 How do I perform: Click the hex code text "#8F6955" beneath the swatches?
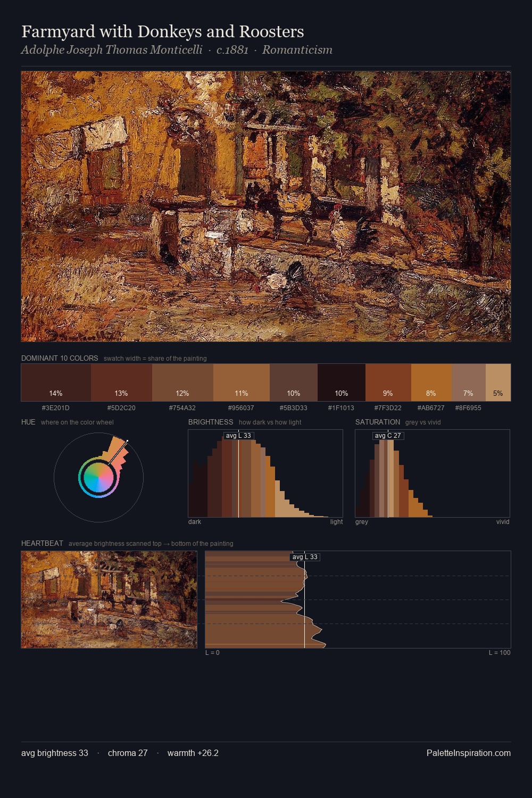pyautogui.click(x=468, y=408)
